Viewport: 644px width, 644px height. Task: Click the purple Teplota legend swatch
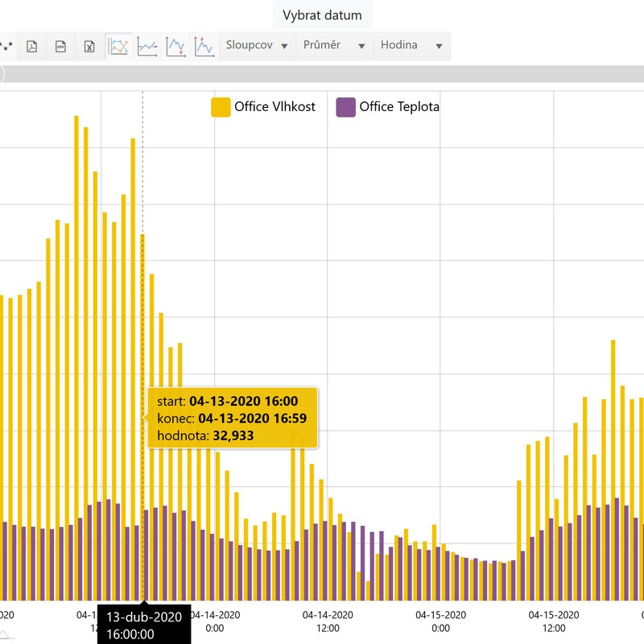pyautogui.click(x=345, y=106)
